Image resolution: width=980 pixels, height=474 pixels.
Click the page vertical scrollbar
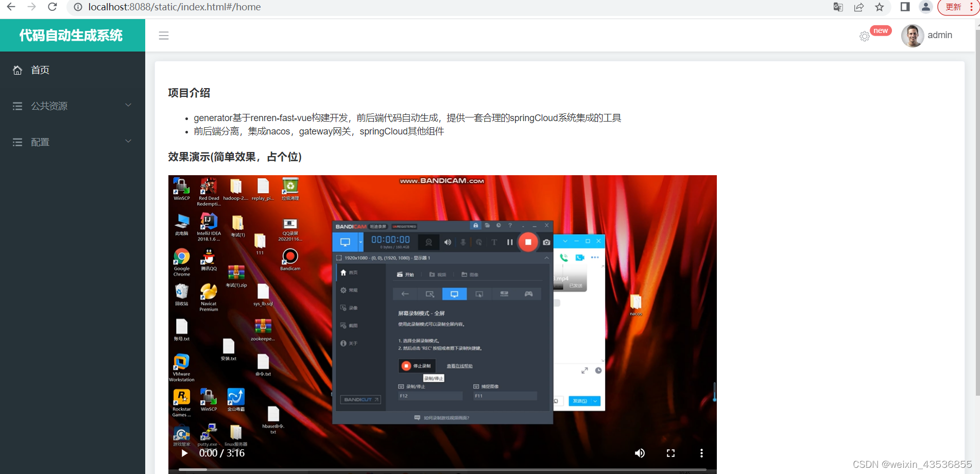[977, 212]
